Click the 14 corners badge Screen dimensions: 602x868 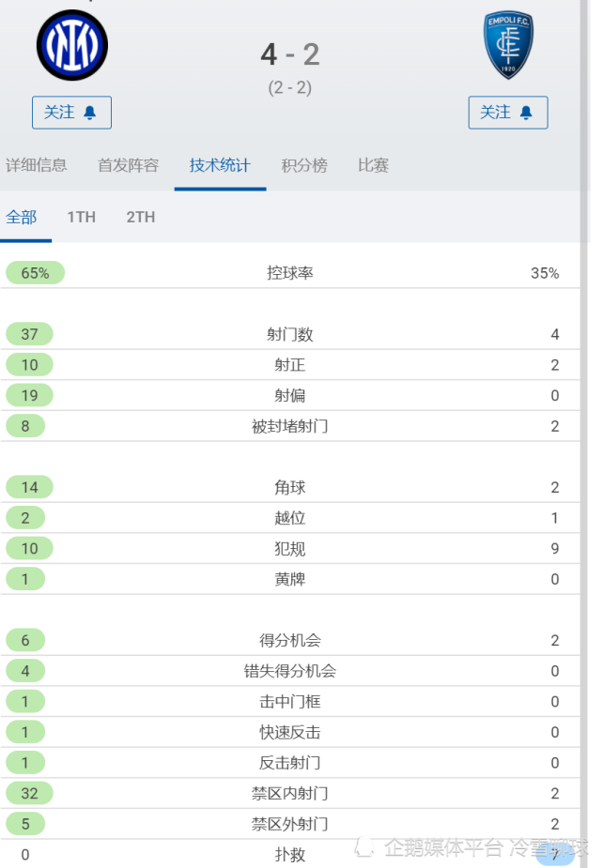29,487
